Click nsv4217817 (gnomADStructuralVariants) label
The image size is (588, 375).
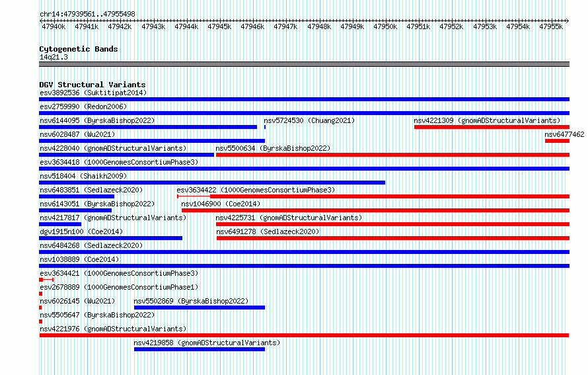point(113,218)
